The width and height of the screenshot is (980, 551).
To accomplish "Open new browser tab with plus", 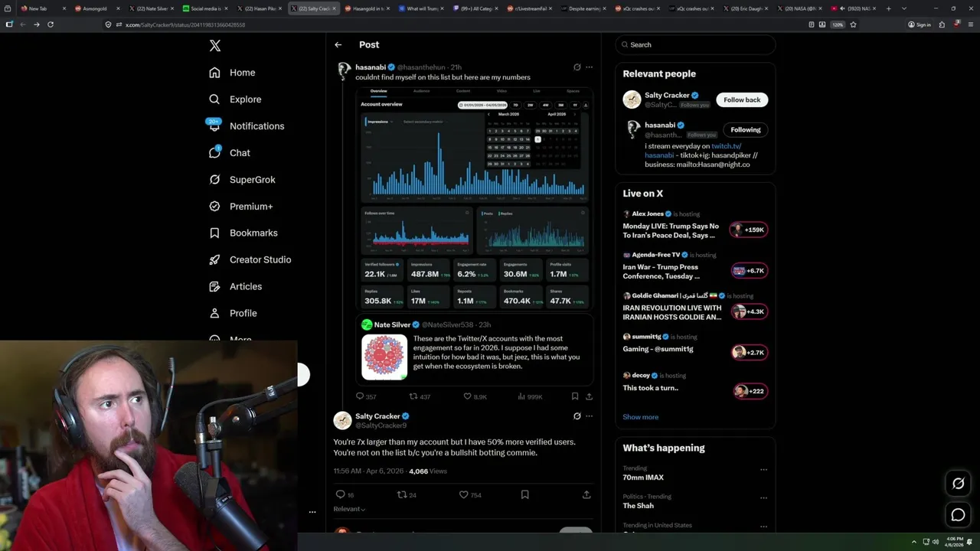I will 888,8.
